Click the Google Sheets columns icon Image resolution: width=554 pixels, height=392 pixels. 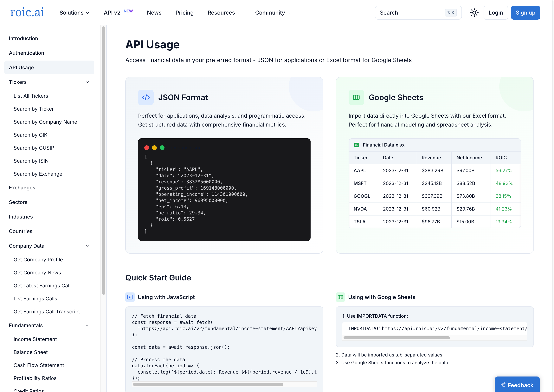click(356, 97)
